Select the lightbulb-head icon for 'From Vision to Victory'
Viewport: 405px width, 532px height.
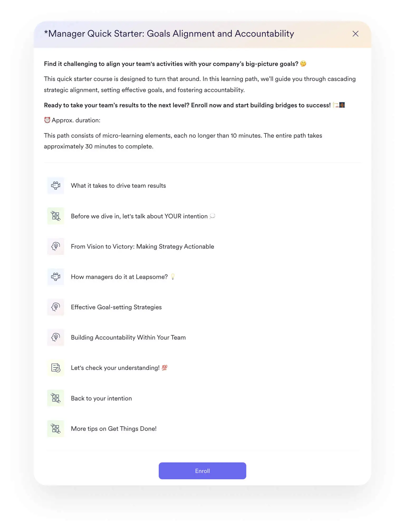(x=55, y=246)
